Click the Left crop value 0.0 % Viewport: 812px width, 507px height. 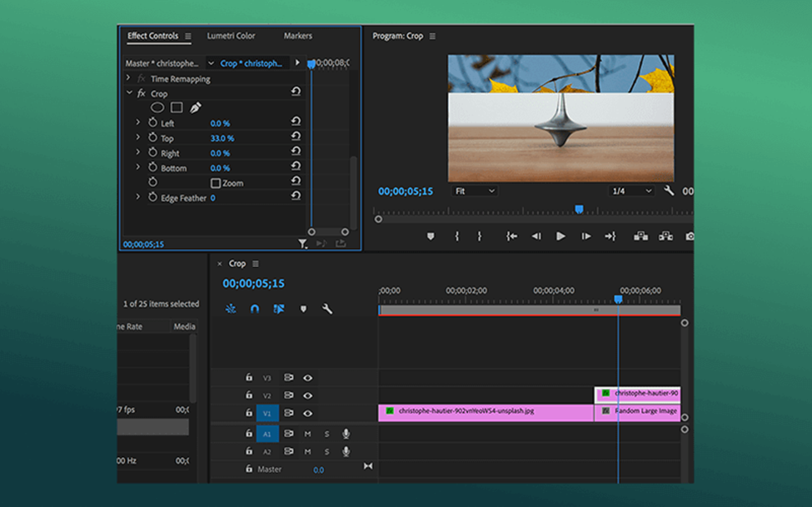[220, 123]
